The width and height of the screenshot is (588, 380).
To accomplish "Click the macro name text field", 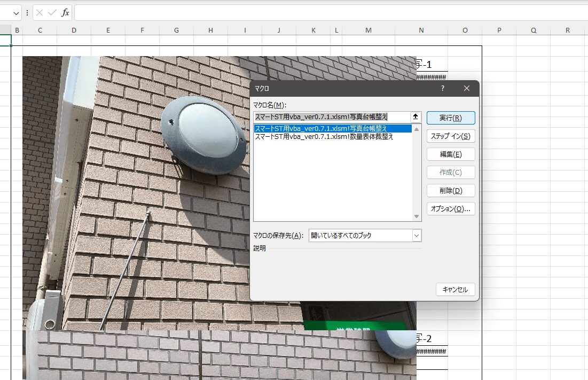I will tap(331, 117).
